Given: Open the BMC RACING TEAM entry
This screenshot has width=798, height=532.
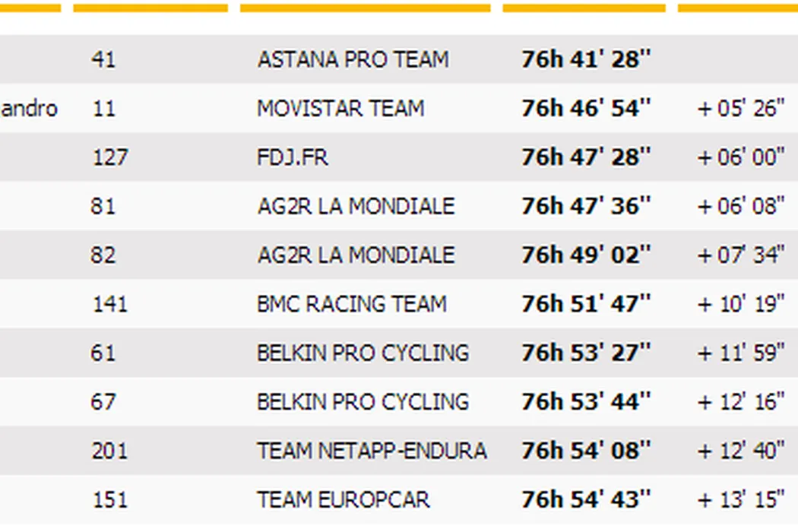Looking at the screenshot, I should [x=351, y=304].
